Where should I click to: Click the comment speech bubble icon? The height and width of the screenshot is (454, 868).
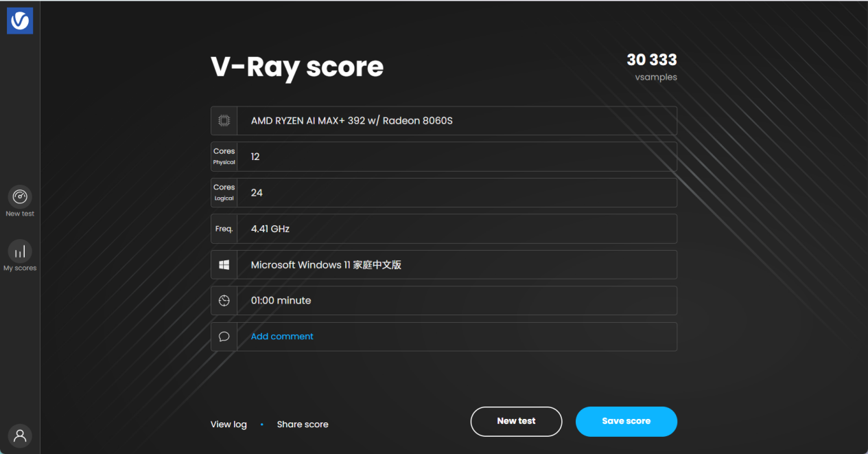[x=224, y=337]
